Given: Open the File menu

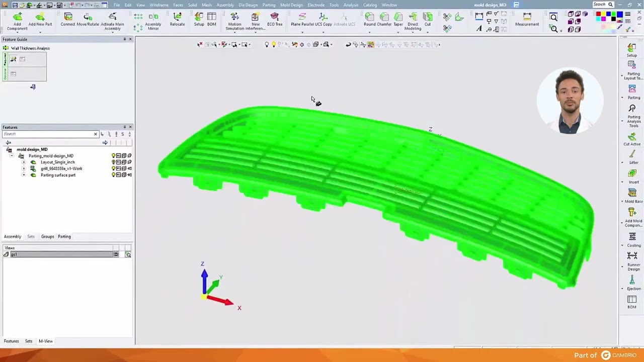Looking at the screenshot, I should (x=117, y=5).
